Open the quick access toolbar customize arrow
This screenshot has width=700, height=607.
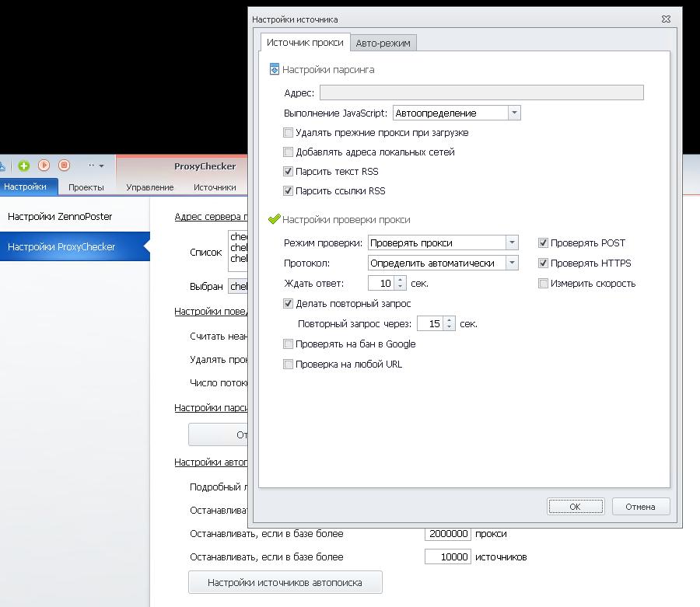[101, 166]
